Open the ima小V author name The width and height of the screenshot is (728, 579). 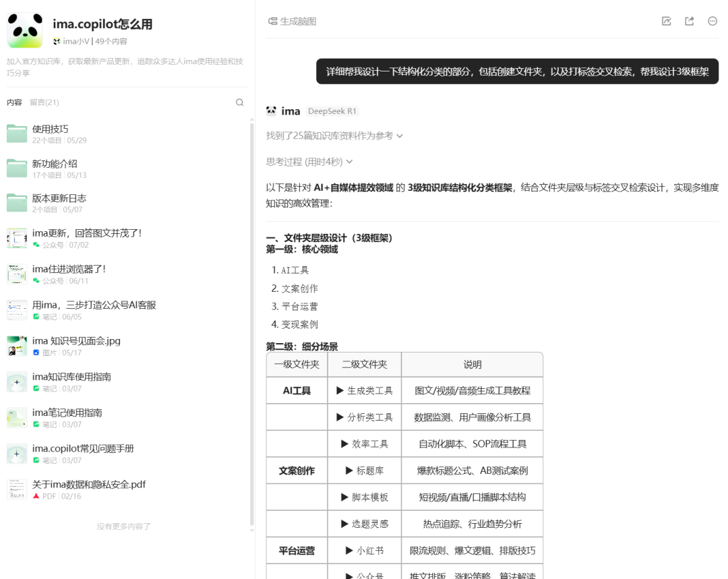(76, 41)
